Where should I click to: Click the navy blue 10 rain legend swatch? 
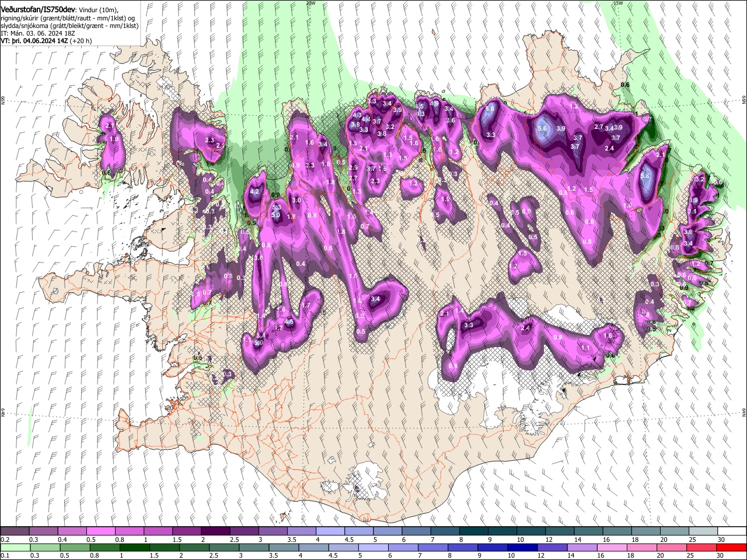pos(522,547)
